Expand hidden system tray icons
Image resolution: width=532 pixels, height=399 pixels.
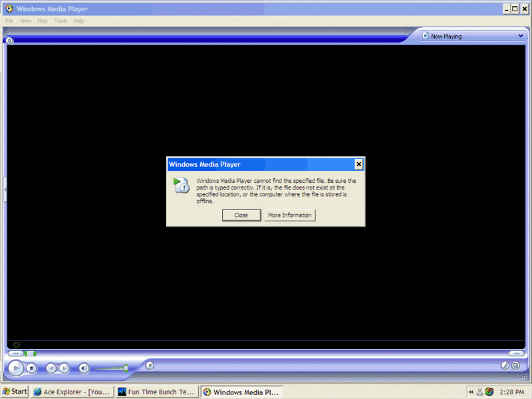(x=471, y=392)
